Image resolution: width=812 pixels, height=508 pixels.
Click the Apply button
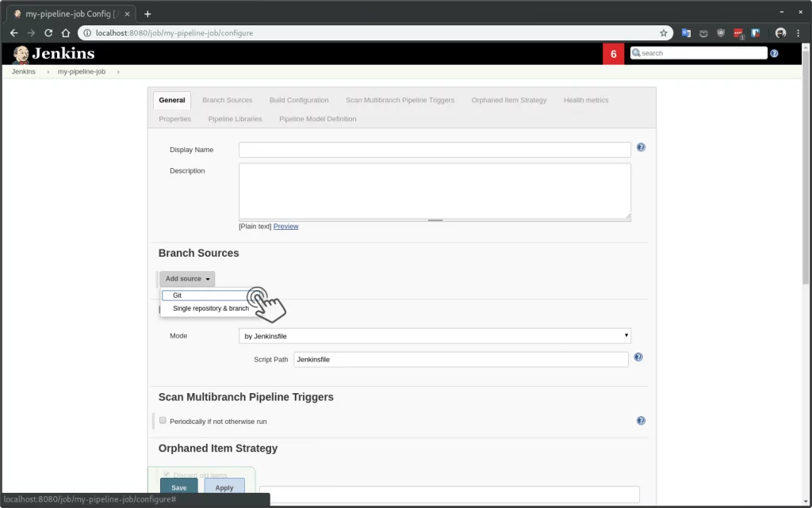[224, 487]
